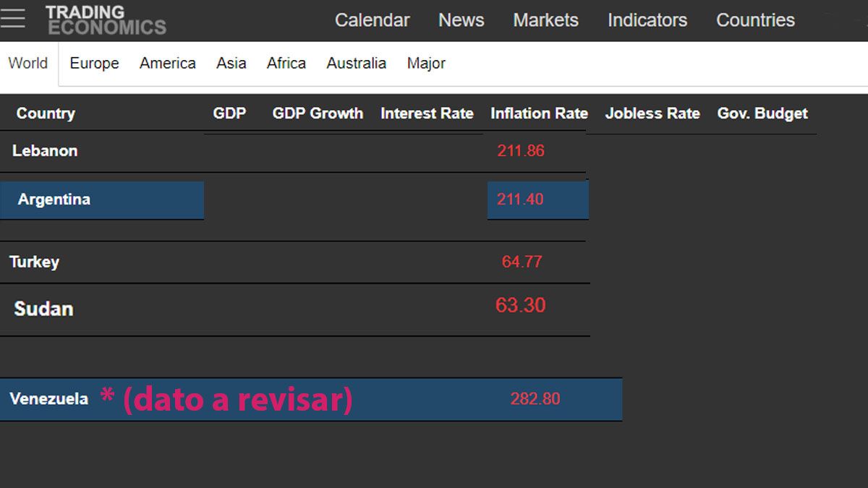Switch to the Australia tab

coord(356,64)
